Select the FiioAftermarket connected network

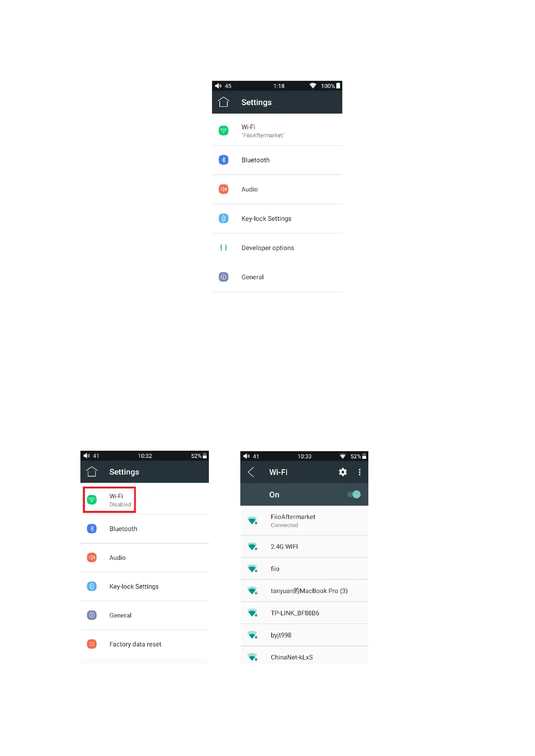coord(304,521)
